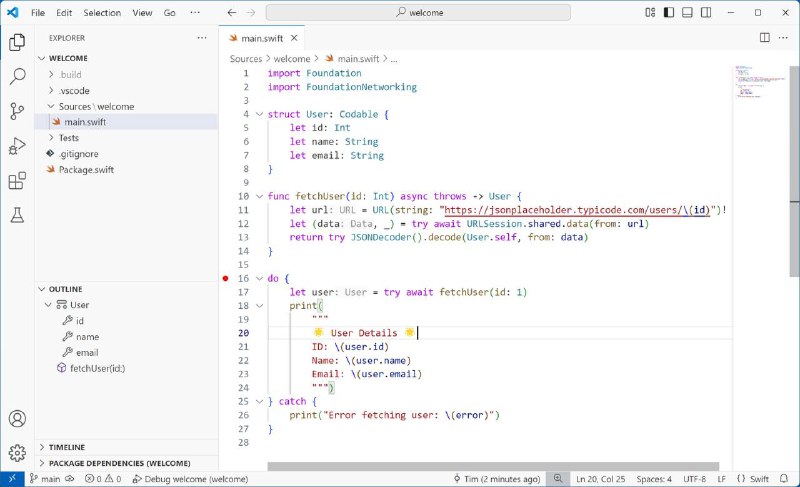This screenshot has width=800, height=487.
Task: Open the Run and Debug view
Action: tap(17, 146)
